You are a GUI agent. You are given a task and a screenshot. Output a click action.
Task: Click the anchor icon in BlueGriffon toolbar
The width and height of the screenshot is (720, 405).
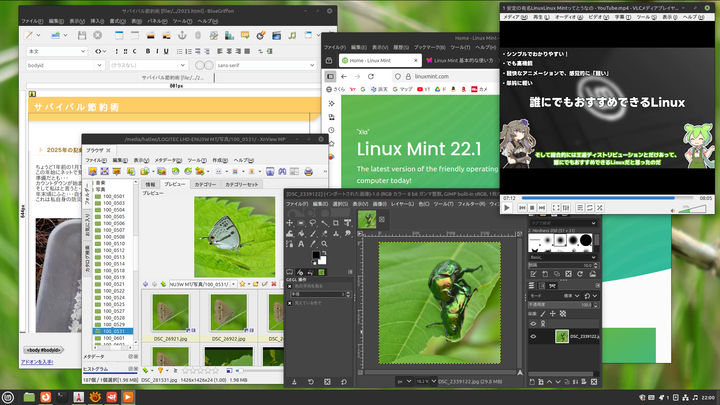coord(182,35)
